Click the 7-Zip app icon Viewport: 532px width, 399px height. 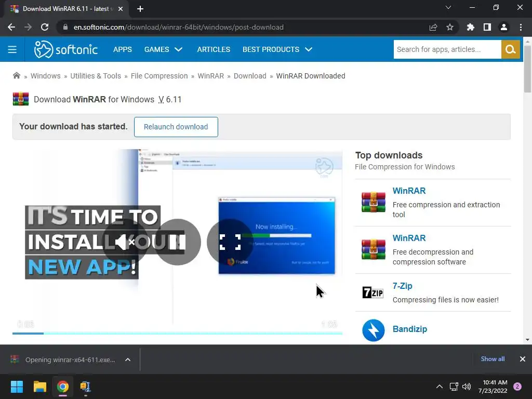click(x=373, y=292)
